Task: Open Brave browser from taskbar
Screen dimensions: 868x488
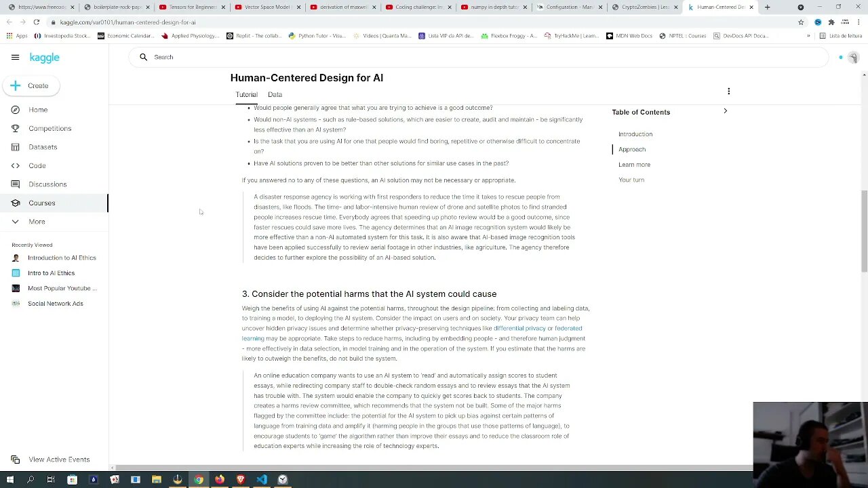Action: coord(241,480)
